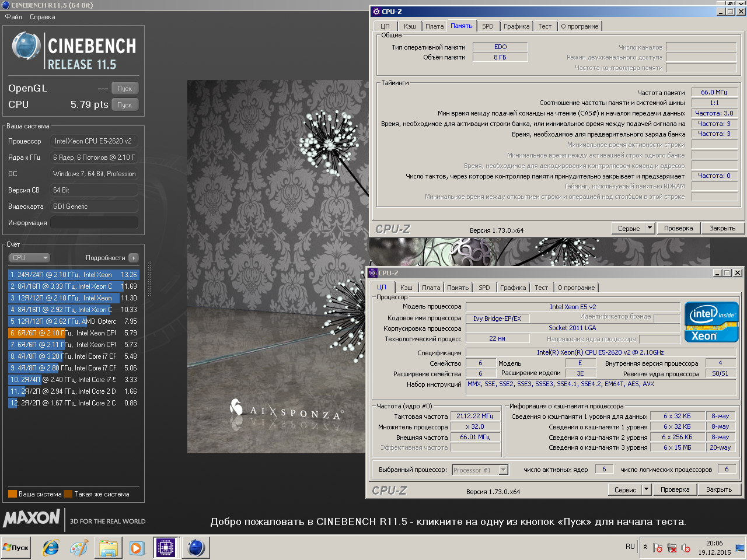The height and width of the screenshot is (560, 747).
Task: Open the Файл menu in Cinebench
Action: coord(13,17)
